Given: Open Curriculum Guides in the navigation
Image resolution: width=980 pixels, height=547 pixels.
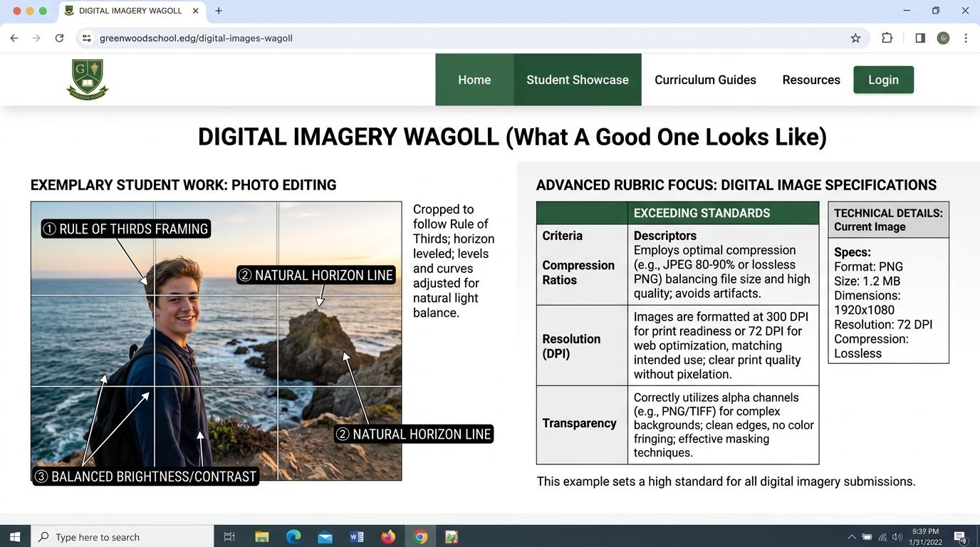Looking at the screenshot, I should 705,80.
